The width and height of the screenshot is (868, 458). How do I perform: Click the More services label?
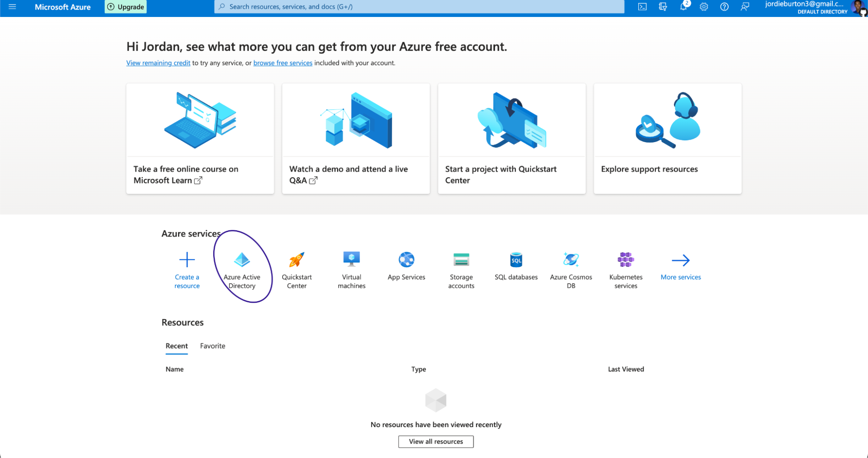[x=681, y=277]
